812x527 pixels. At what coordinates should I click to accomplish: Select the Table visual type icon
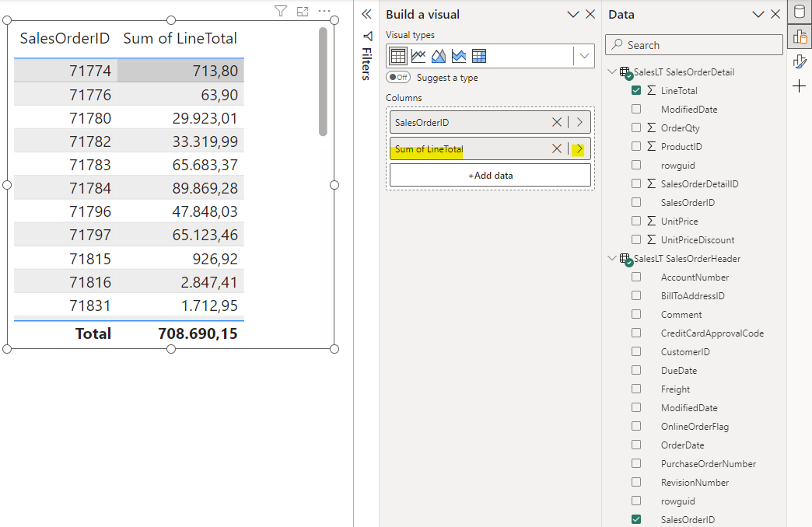pos(398,56)
